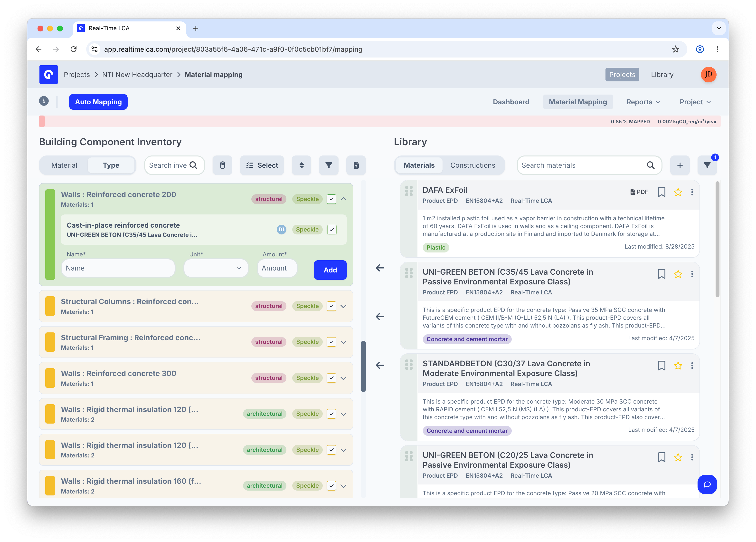
Task: Click the blue Add button
Action: 330,270
